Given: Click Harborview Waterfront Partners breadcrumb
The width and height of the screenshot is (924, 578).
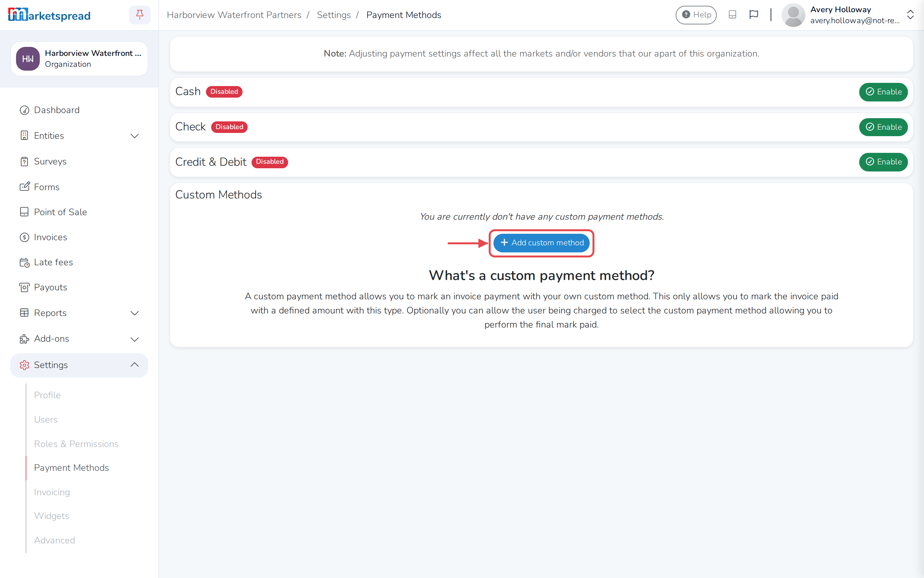Looking at the screenshot, I should pos(234,15).
